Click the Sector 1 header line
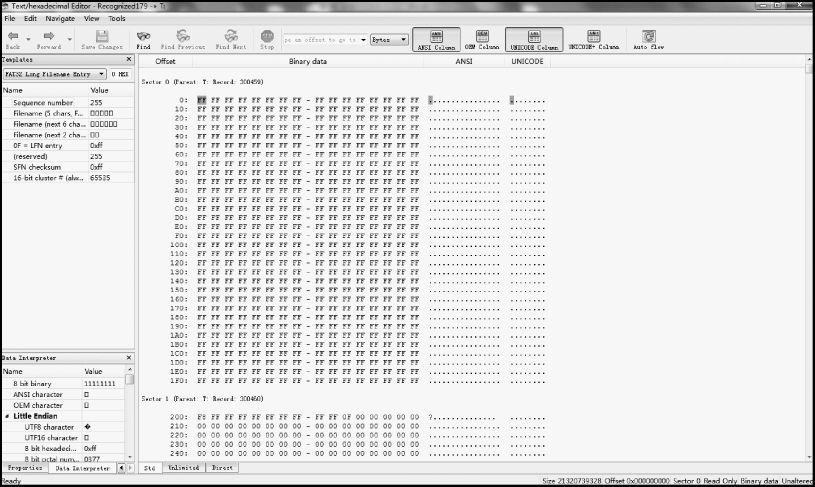The width and height of the screenshot is (815, 487). tap(202, 399)
